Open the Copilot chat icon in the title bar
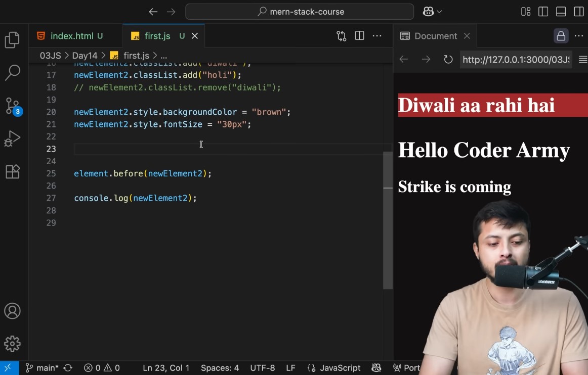Viewport: 588px width, 375px height. click(x=428, y=12)
